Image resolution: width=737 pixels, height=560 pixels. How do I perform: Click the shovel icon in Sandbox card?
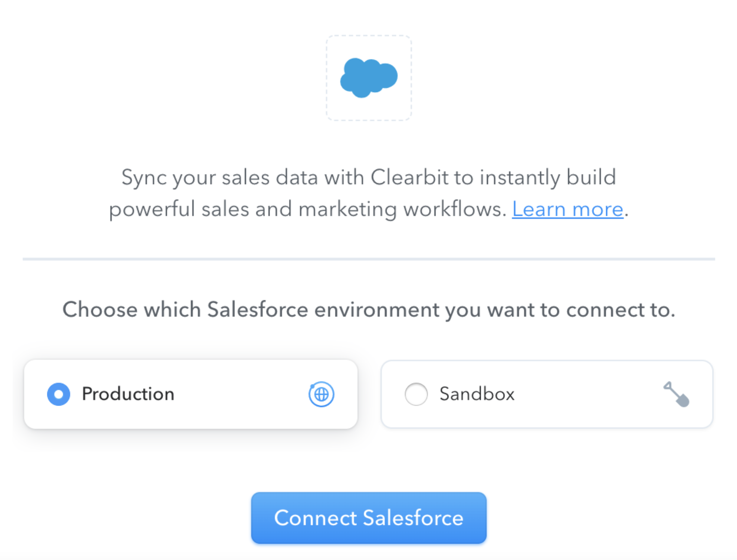[676, 394]
